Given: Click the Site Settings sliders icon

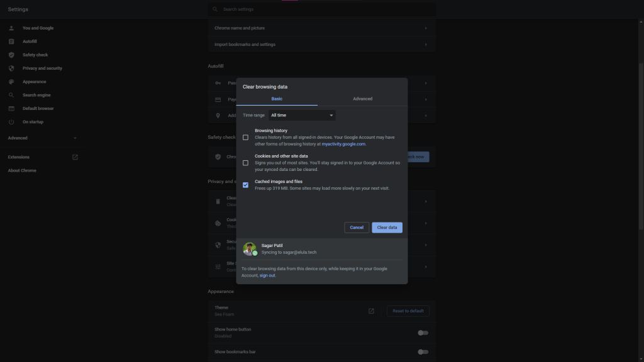Looking at the screenshot, I should [x=218, y=266].
